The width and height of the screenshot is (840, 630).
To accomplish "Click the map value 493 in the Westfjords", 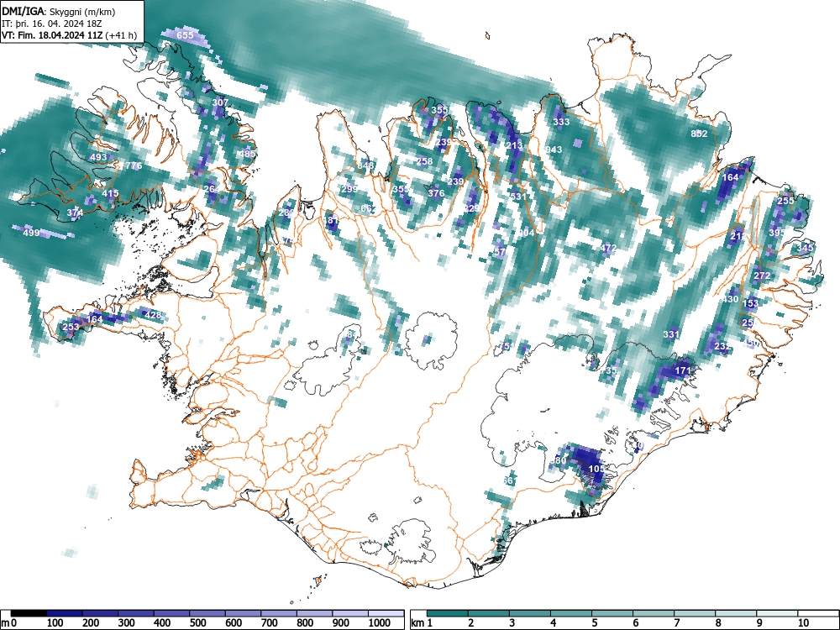I will [x=98, y=158].
